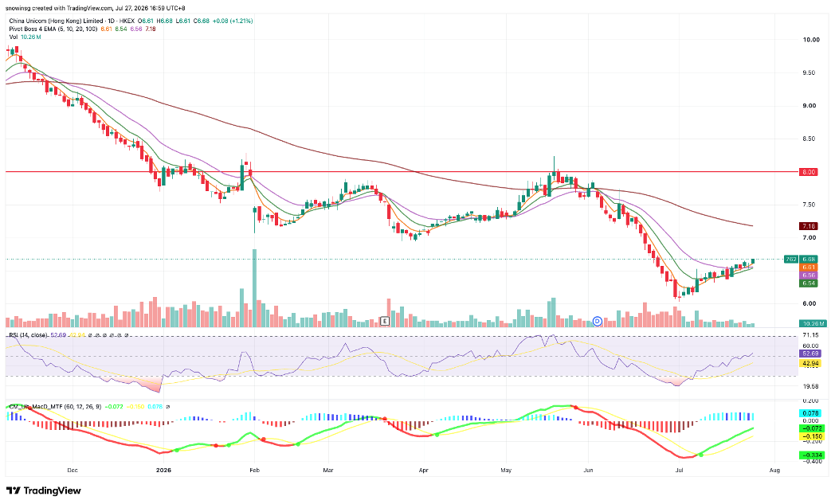The image size is (835, 504).
Task: Click the 7.50 price axis label
Action: click(810, 205)
